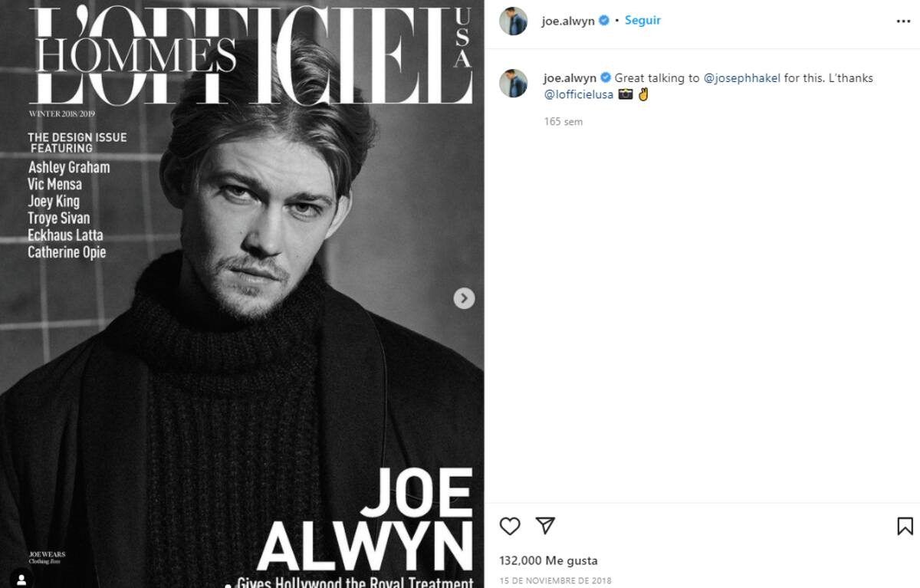Open joe.alwyn username in post header
Image resolution: width=920 pixels, height=588 pixels.
click(568, 21)
